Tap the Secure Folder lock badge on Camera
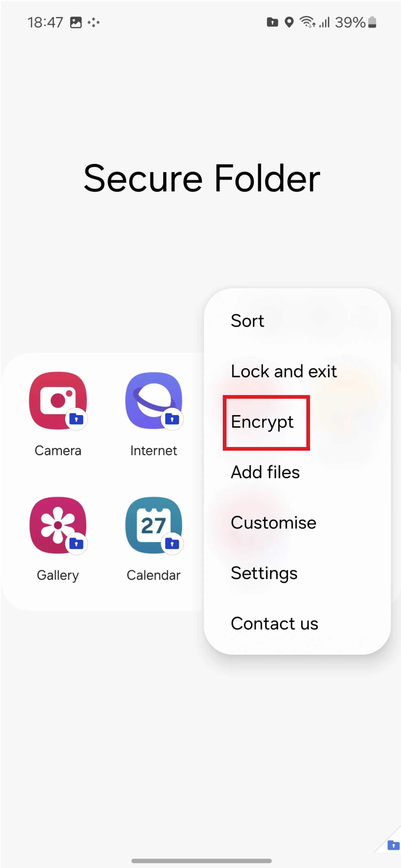 [77, 419]
